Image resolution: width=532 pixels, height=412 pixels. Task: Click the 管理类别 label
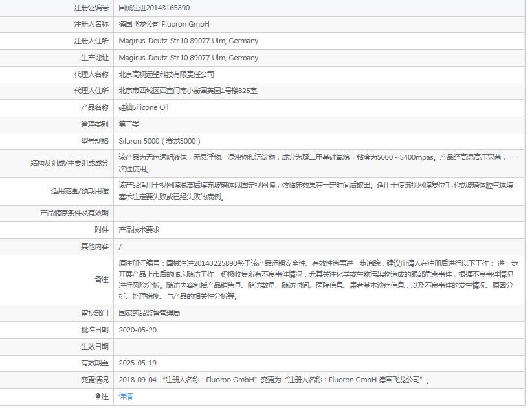(94, 124)
